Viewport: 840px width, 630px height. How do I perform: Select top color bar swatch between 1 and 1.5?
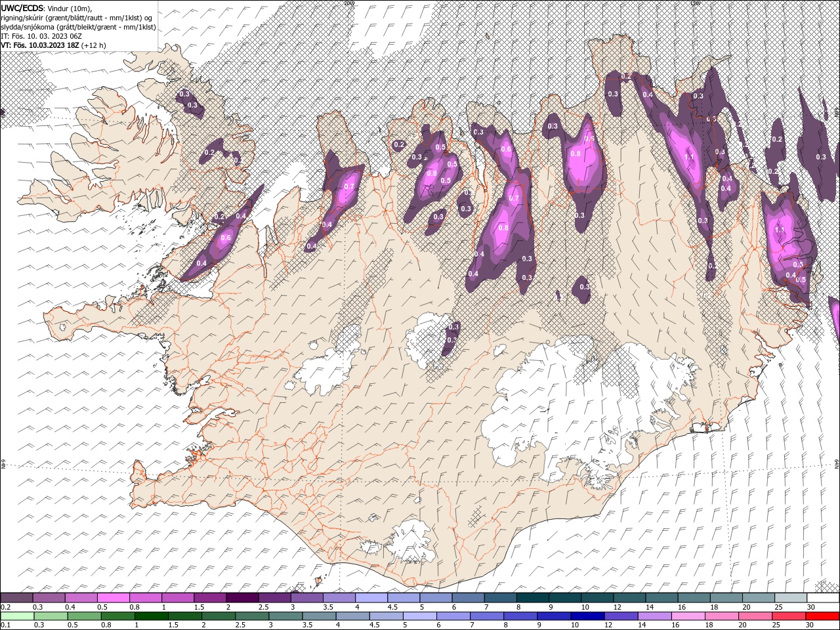point(178,597)
